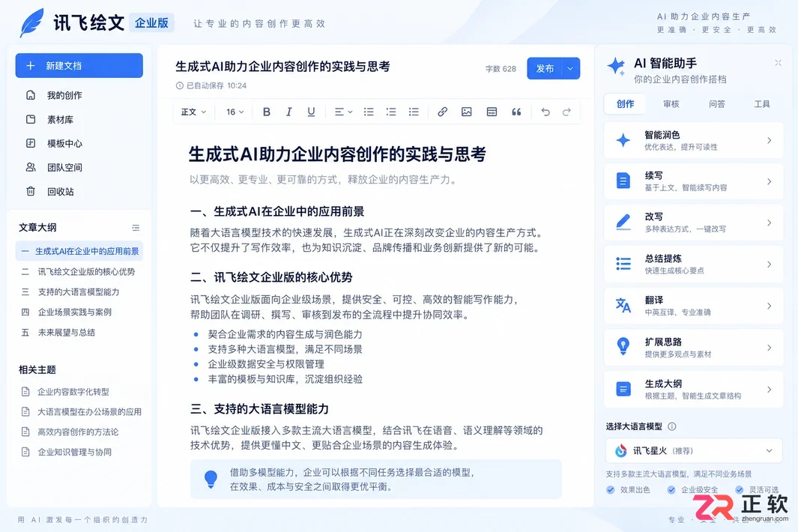The height and width of the screenshot is (532, 798).
Task: Open related topic 企业内容数字化转型
Action: tap(73, 391)
